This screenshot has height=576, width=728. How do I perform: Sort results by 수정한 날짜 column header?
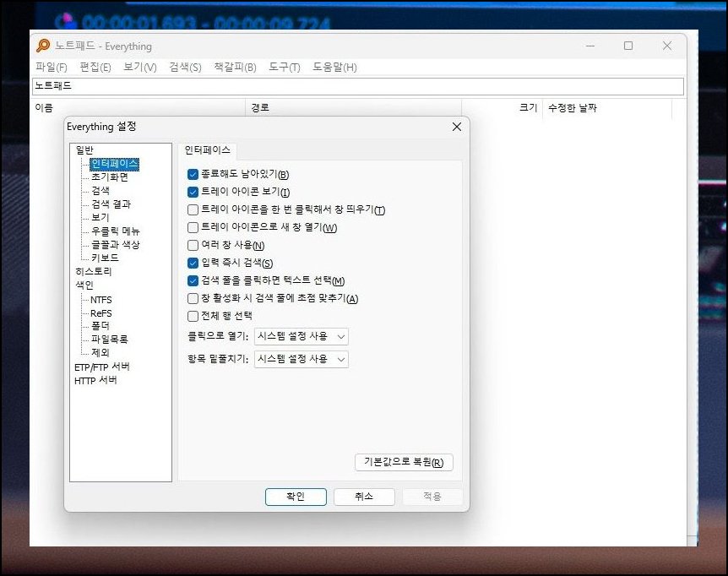click(607, 107)
